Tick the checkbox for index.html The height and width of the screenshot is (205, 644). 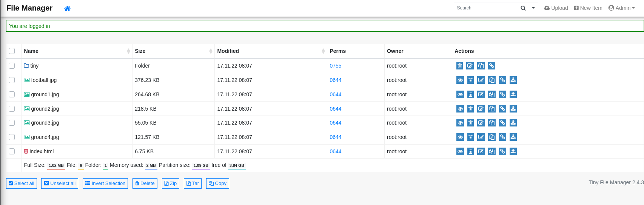(12, 151)
